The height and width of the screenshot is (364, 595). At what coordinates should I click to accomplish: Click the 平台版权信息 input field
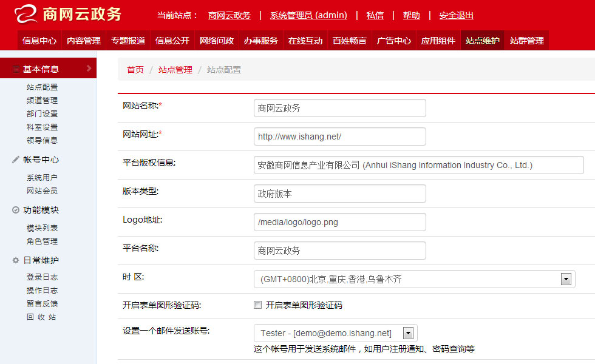tap(418, 165)
